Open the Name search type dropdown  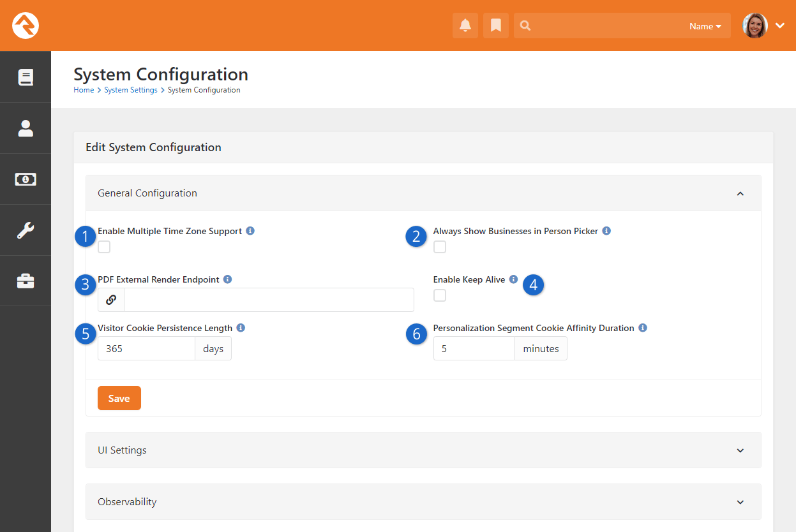point(705,26)
